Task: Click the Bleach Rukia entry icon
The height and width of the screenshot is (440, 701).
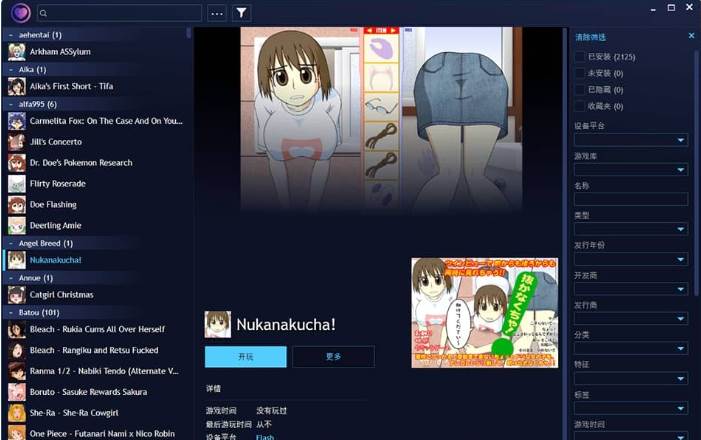Action: pyautogui.click(x=17, y=330)
